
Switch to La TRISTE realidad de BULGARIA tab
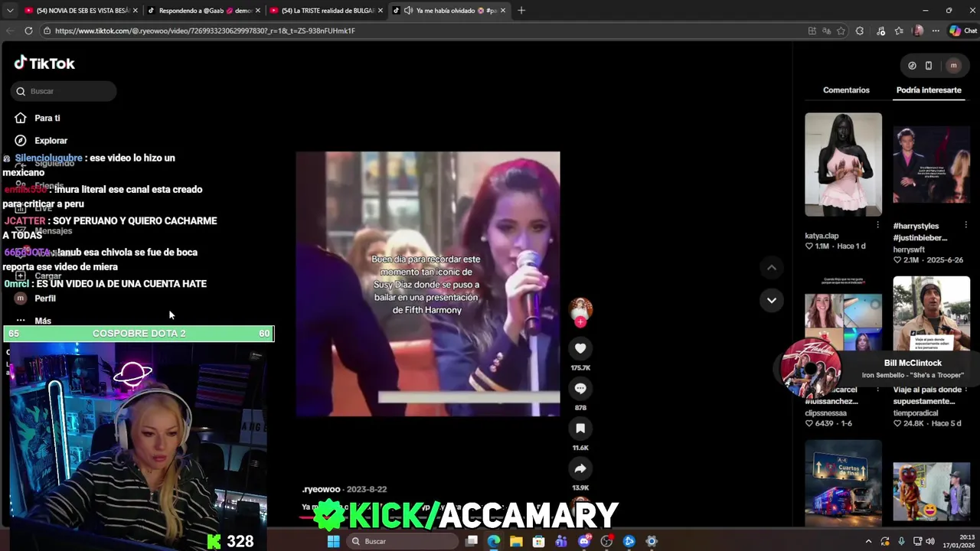tap(326, 11)
